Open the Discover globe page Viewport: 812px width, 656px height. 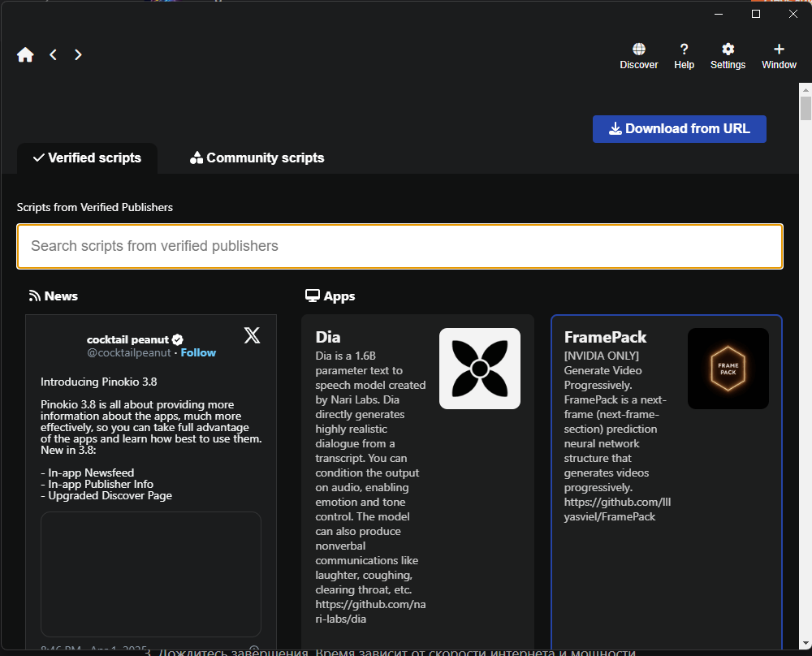tap(638, 56)
